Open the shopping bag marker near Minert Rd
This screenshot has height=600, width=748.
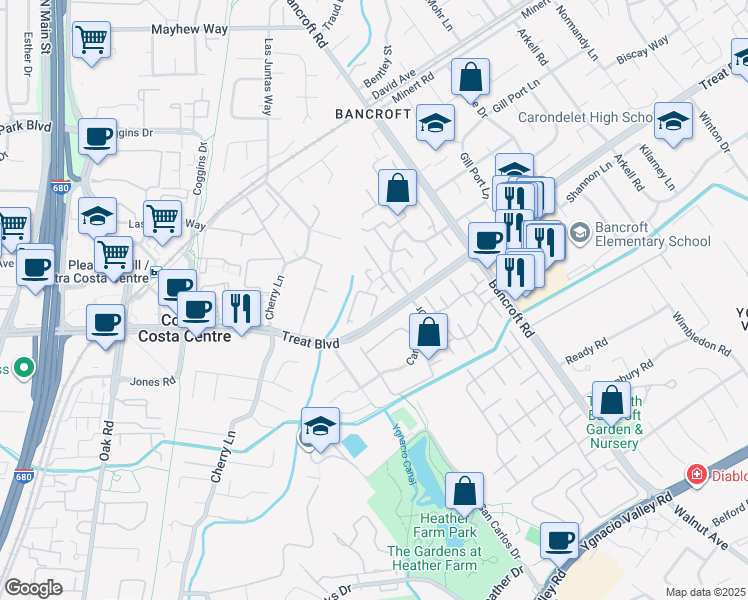point(470,80)
